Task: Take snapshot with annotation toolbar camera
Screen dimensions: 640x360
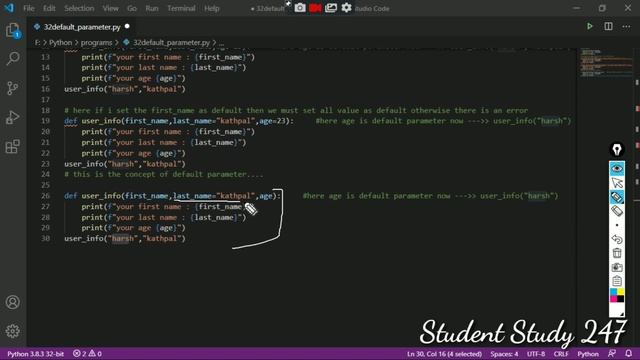Action: coord(617,267)
